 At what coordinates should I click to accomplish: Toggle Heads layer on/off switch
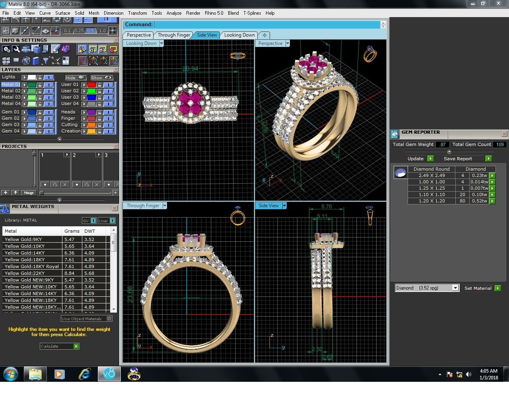point(109,112)
